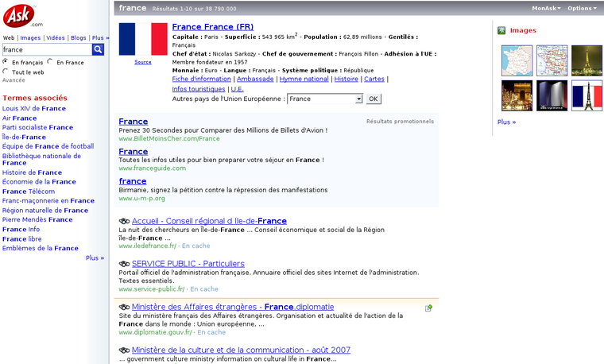Open the Eiffel Tower at night thumbnail
The height and width of the screenshot is (364, 604).
click(x=587, y=60)
